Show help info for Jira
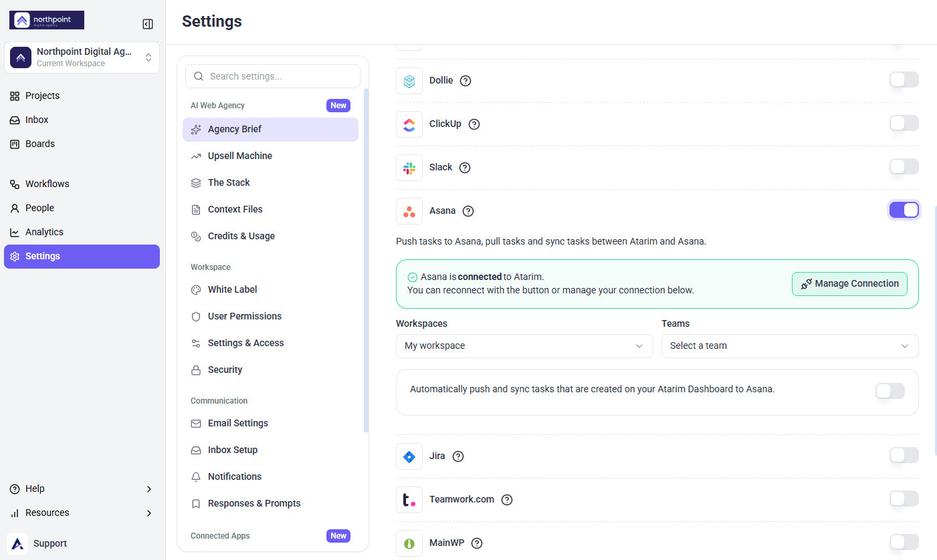This screenshot has height=560, width=937. point(458,456)
